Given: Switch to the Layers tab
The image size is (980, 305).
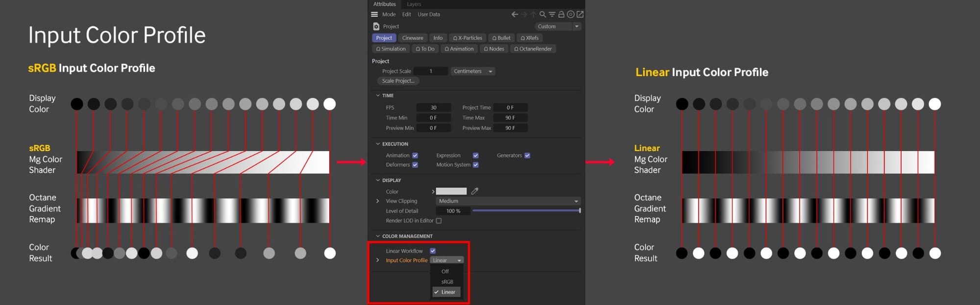Looking at the screenshot, I should (x=414, y=4).
